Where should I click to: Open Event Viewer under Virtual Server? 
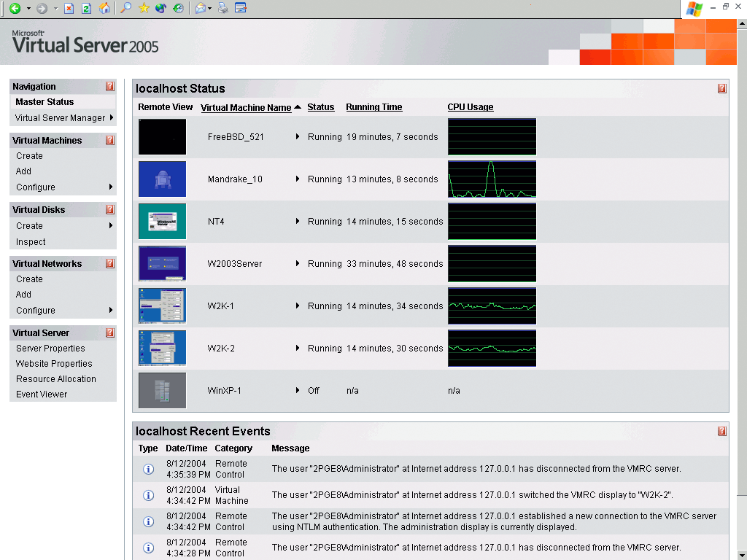[x=42, y=394]
